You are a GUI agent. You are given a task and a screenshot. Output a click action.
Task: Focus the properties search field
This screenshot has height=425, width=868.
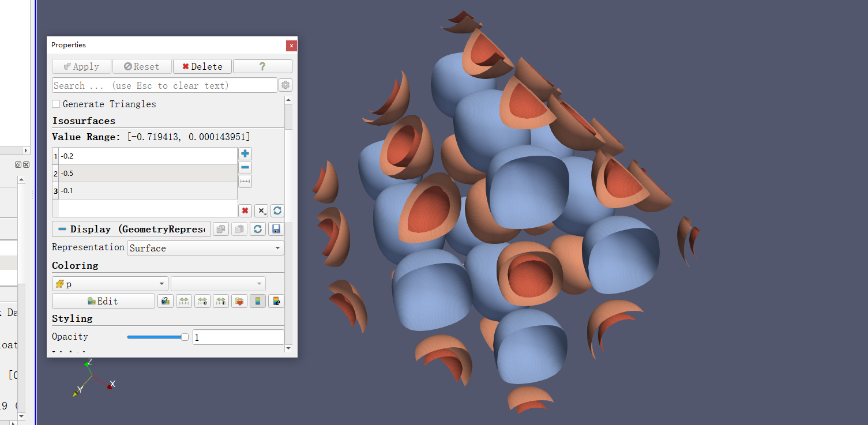point(164,85)
